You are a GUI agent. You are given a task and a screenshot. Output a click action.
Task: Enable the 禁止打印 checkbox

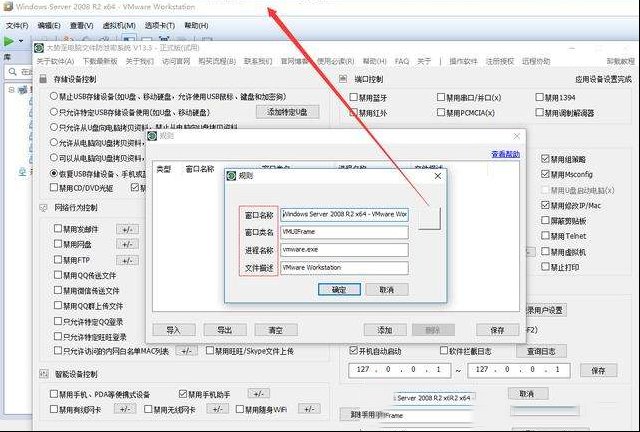[x=545, y=266]
